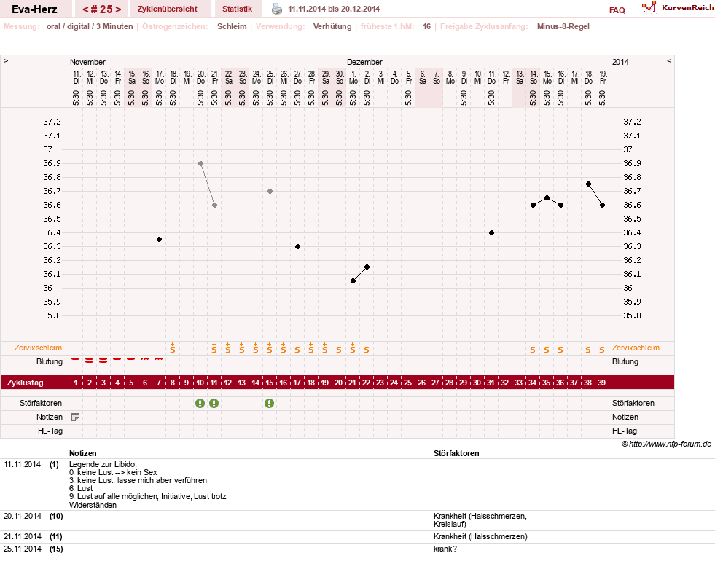715x588 pixels.
Task: Click the disturbance icon on cycle day 11
Action: coord(214,403)
